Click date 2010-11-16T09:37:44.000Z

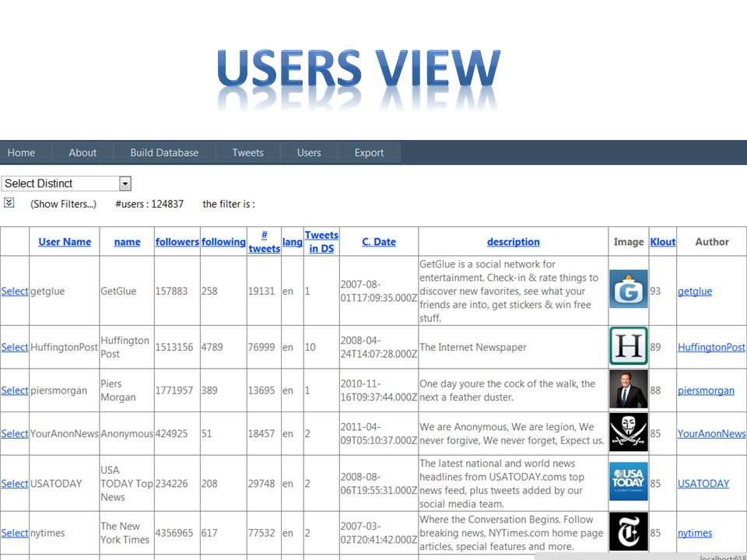pos(379,390)
